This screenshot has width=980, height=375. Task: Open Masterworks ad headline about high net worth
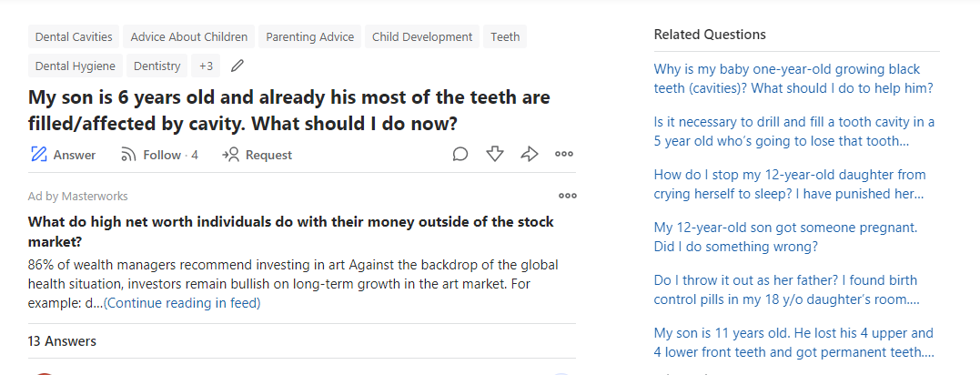(290, 231)
